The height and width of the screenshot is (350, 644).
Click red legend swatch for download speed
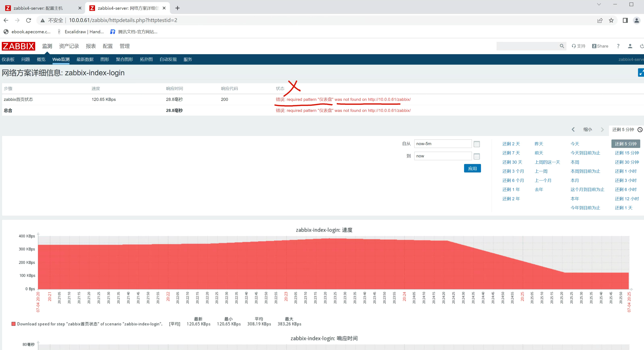[13, 324]
